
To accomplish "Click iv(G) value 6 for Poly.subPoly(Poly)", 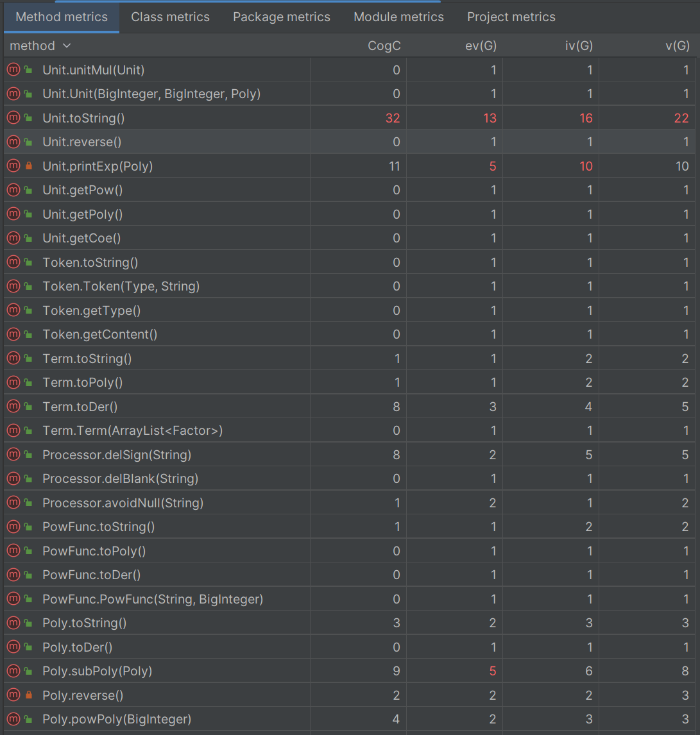I will (589, 671).
